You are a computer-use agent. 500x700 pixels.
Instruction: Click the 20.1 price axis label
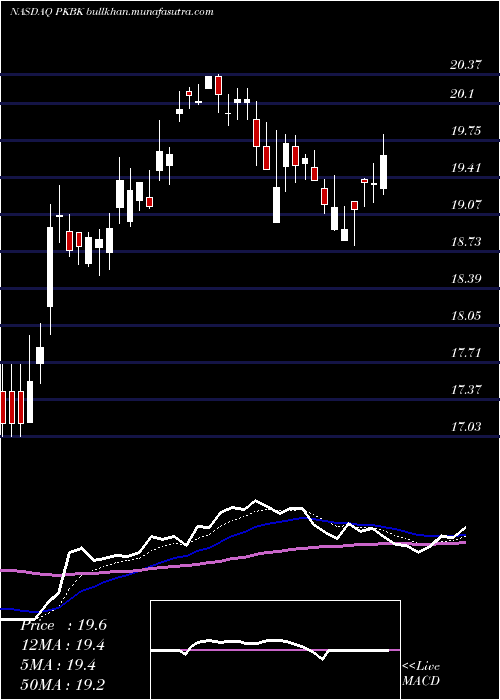(462, 94)
